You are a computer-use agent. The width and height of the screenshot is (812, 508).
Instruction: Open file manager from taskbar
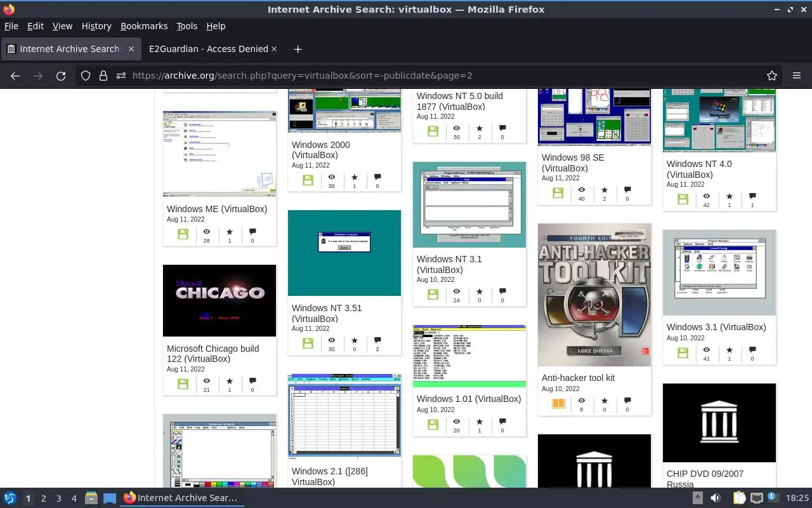click(91, 498)
